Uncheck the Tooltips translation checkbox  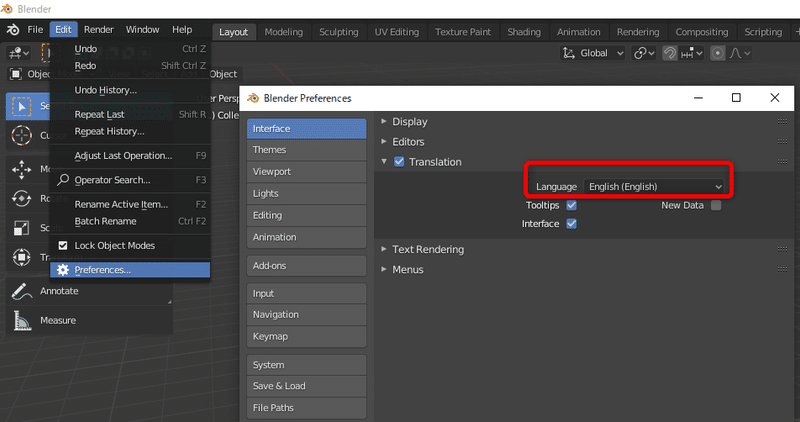(572, 205)
